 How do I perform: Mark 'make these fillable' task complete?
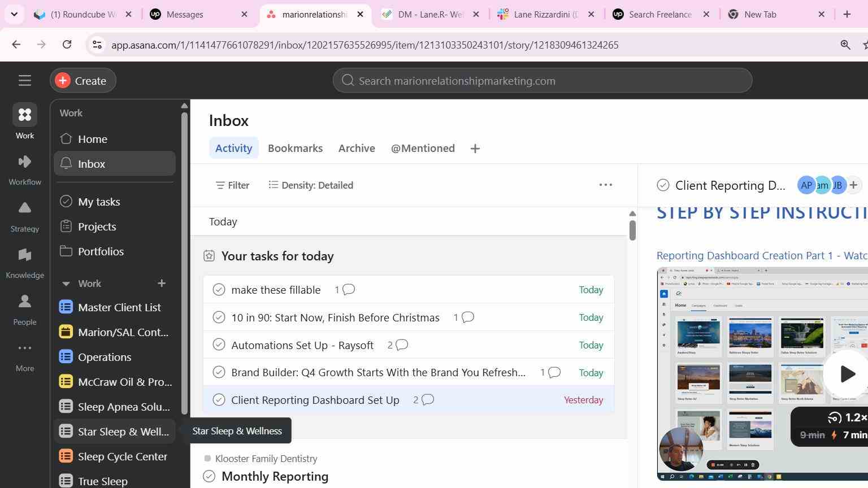click(x=219, y=290)
